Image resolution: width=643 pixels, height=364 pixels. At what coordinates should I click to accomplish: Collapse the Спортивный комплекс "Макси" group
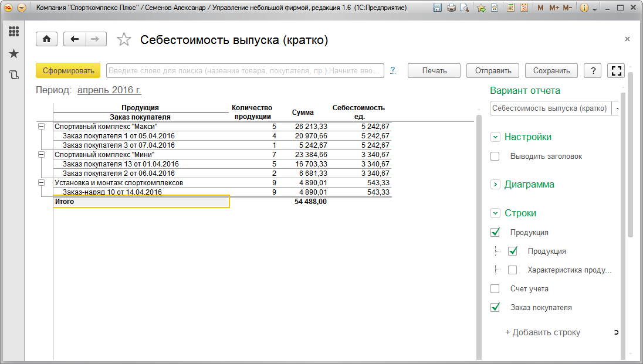tap(42, 127)
